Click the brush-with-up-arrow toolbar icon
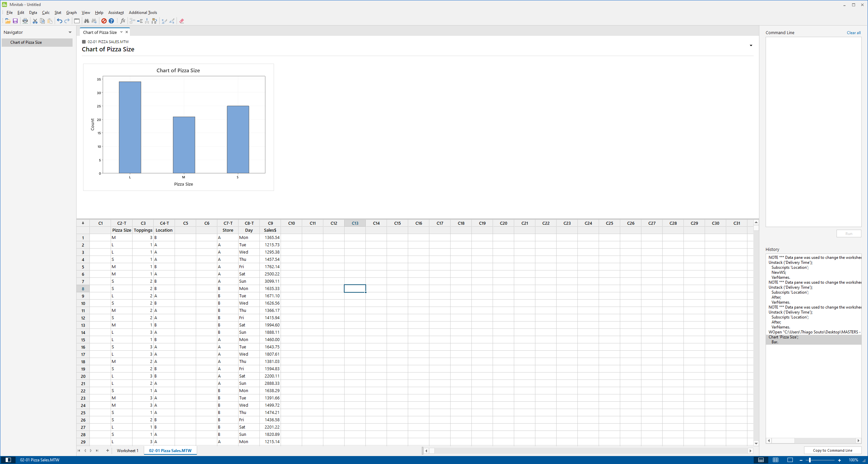The height and width of the screenshot is (464, 868). (x=164, y=21)
